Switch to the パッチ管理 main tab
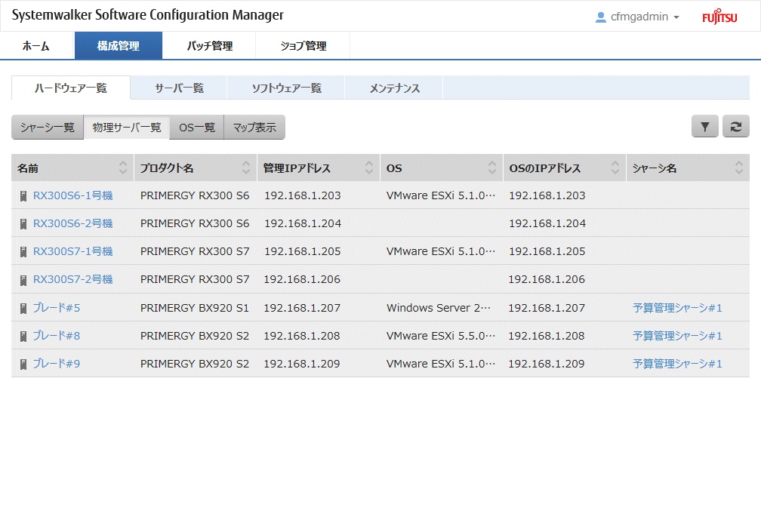Image resolution: width=761 pixels, height=532 pixels. (x=209, y=46)
